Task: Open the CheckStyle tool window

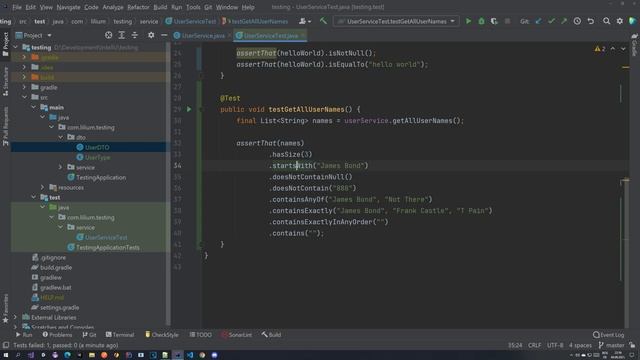Action: tap(162, 335)
